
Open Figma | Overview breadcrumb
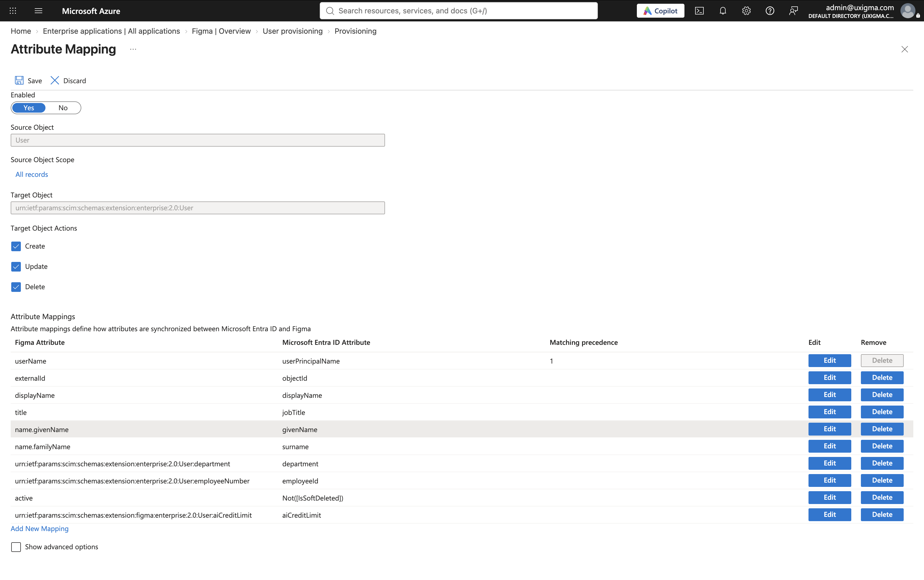click(221, 31)
